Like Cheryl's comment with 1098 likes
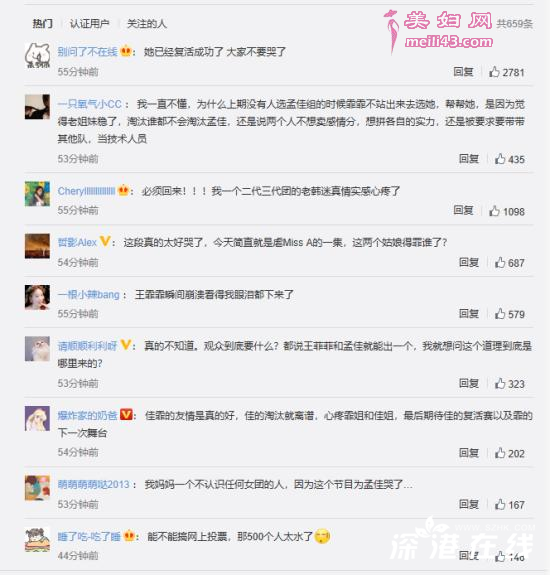 [494, 211]
